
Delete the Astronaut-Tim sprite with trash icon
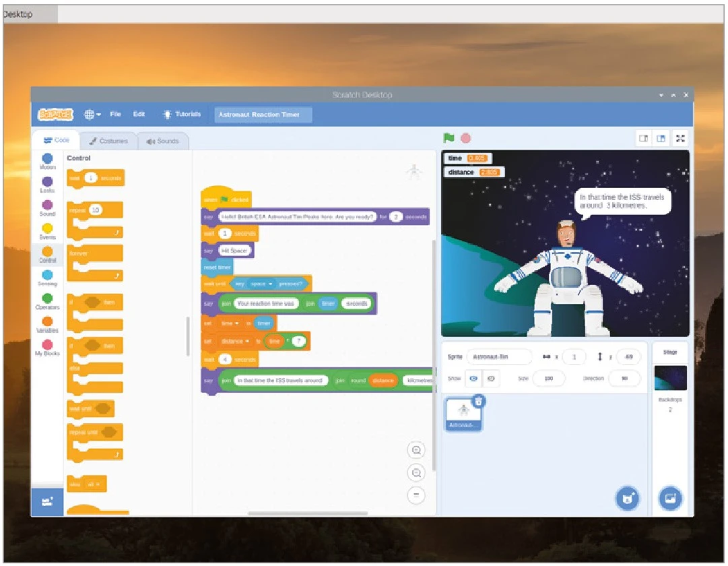tap(478, 402)
